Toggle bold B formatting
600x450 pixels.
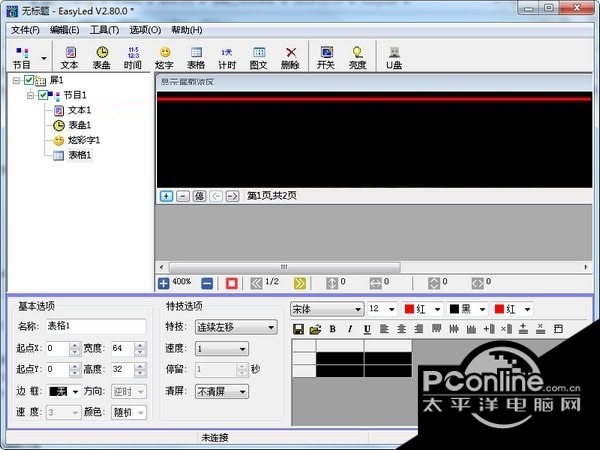333,329
